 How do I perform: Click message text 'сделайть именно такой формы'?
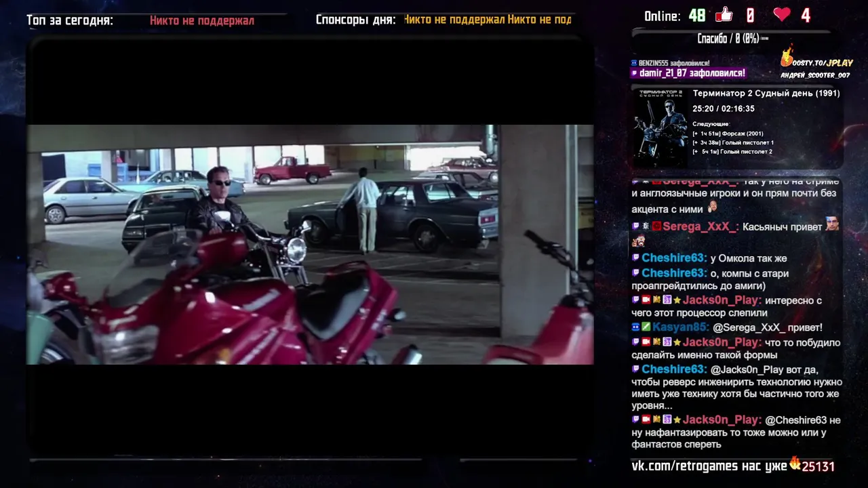tap(704, 355)
